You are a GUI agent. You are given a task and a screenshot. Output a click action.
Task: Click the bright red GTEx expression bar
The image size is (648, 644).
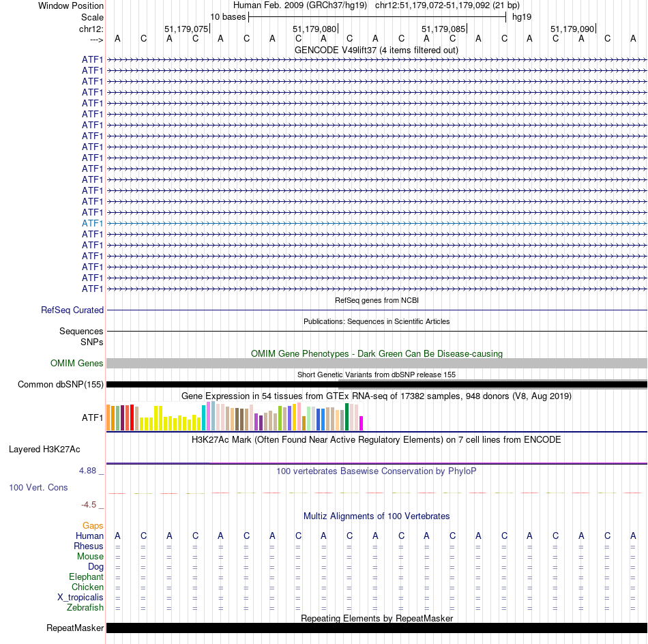tap(132, 418)
